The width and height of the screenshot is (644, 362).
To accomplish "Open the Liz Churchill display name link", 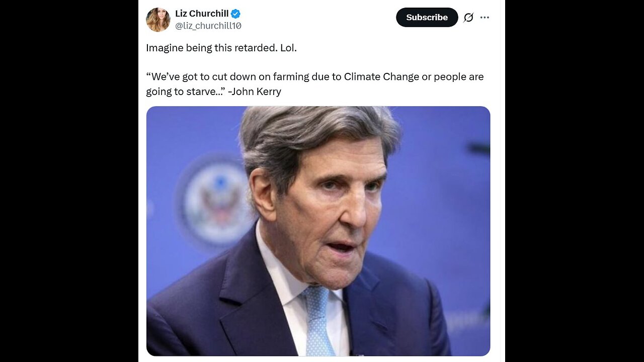I will (202, 14).
